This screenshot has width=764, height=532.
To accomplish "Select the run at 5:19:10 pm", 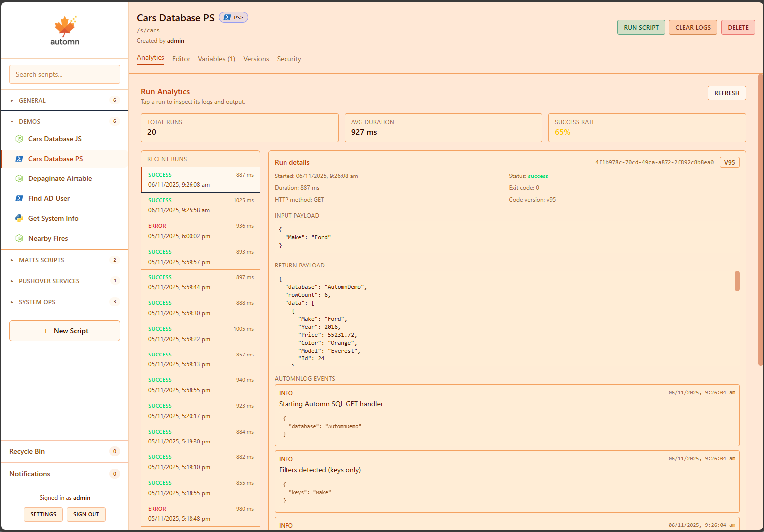I will (200, 462).
